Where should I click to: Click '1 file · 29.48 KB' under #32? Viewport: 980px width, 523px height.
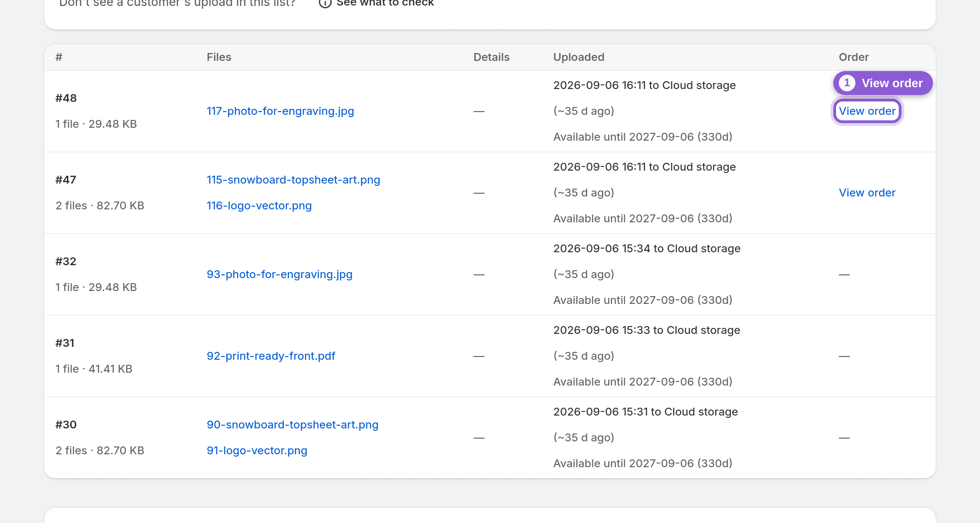(96, 287)
